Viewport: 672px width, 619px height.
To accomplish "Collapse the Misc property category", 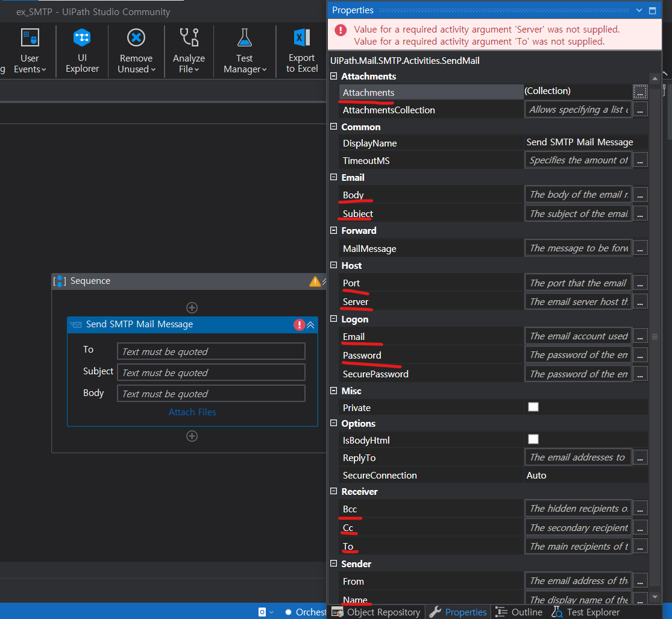I will click(334, 391).
